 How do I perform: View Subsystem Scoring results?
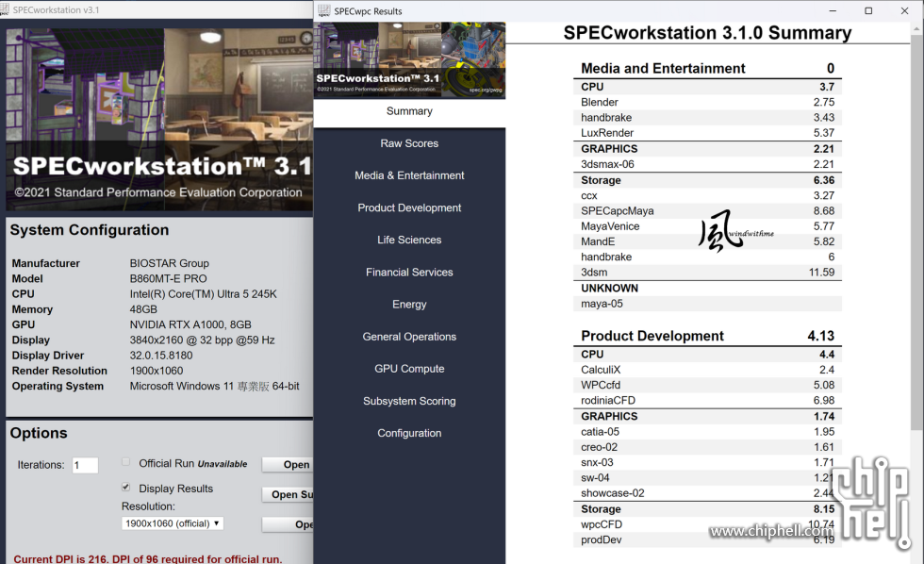click(409, 401)
